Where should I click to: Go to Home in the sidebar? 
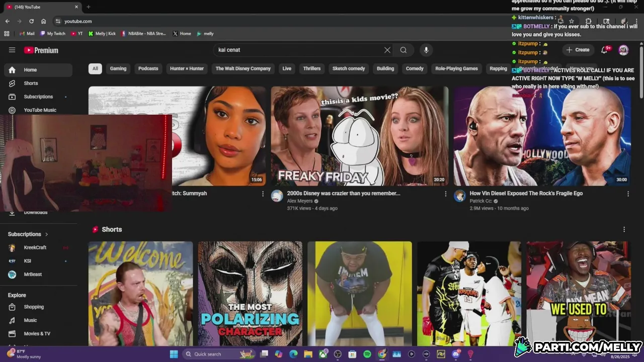[x=38, y=70]
